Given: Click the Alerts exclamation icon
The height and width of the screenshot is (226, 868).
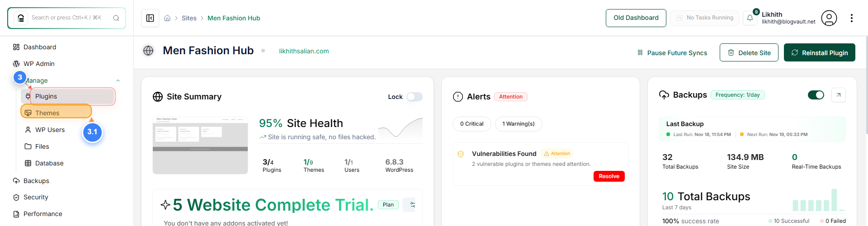Looking at the screenshot, I should (x=458, y=97).
